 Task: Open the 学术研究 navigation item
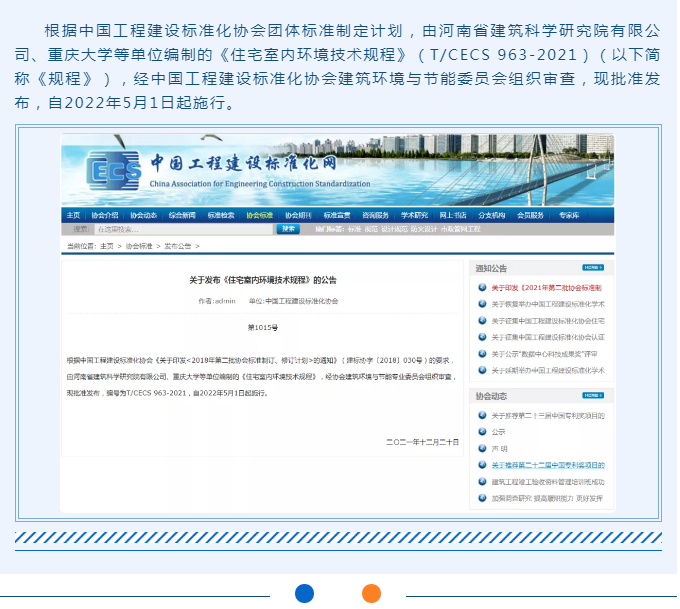coord(414,215)
